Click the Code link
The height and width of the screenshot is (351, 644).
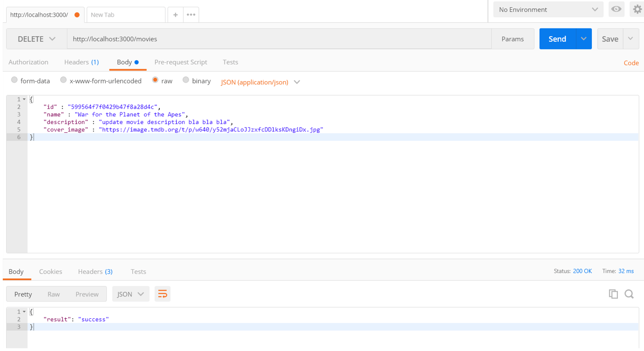(631, 63)
